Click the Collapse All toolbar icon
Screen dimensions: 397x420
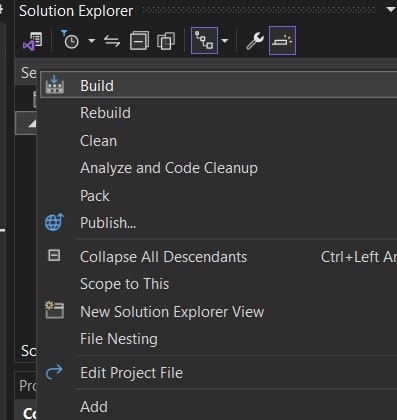(139, 41)
